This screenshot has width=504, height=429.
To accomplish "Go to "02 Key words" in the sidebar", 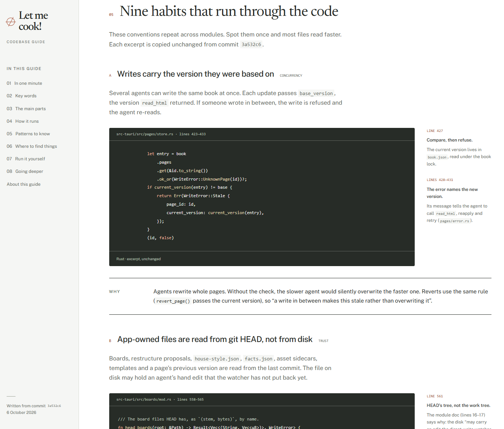I will pos(21,96).
